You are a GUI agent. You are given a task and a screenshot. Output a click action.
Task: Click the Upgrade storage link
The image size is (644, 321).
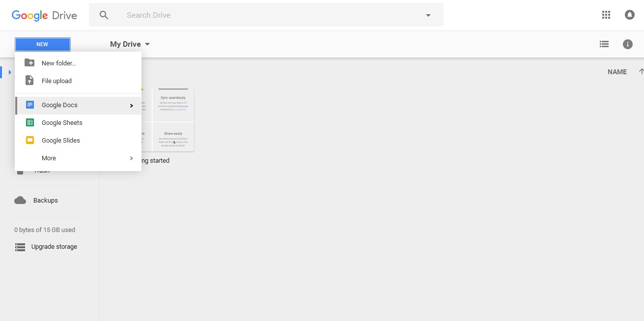(54, 247)
